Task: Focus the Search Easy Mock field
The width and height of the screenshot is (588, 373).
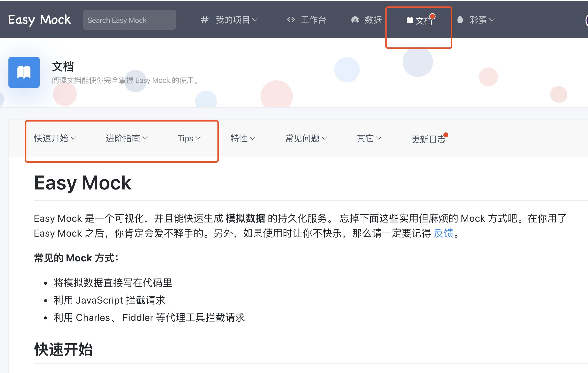Action: coord(129,20)
